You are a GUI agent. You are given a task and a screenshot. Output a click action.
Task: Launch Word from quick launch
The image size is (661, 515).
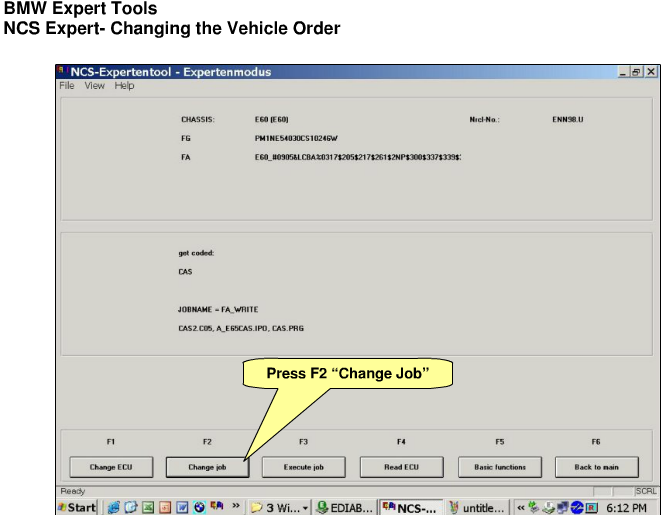182,507
